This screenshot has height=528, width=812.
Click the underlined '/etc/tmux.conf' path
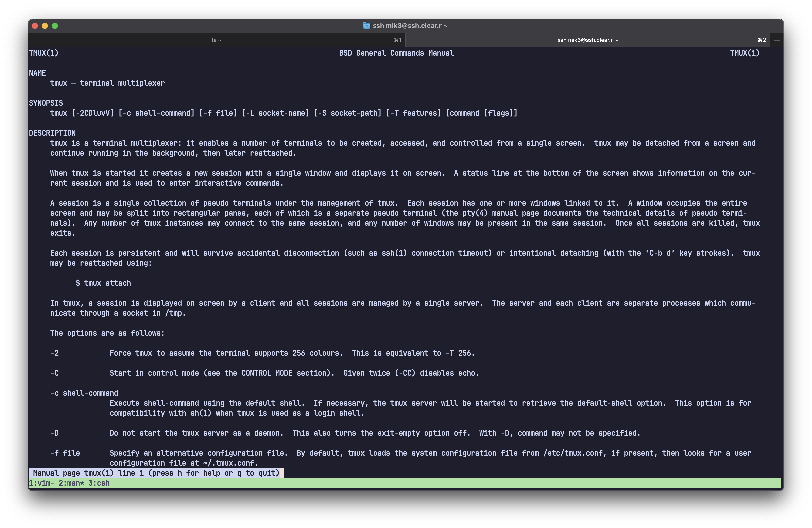point(573,453)
